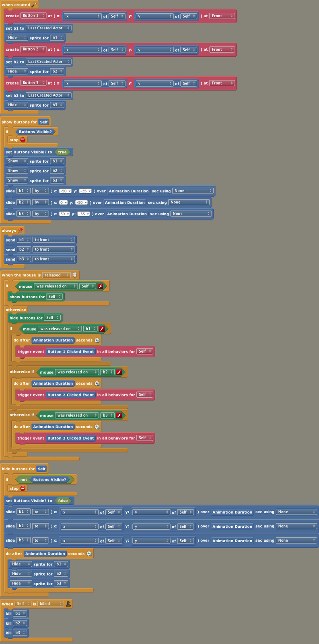
Task: Click Last Created Actor in set b3
Action: tap(49, 95)
